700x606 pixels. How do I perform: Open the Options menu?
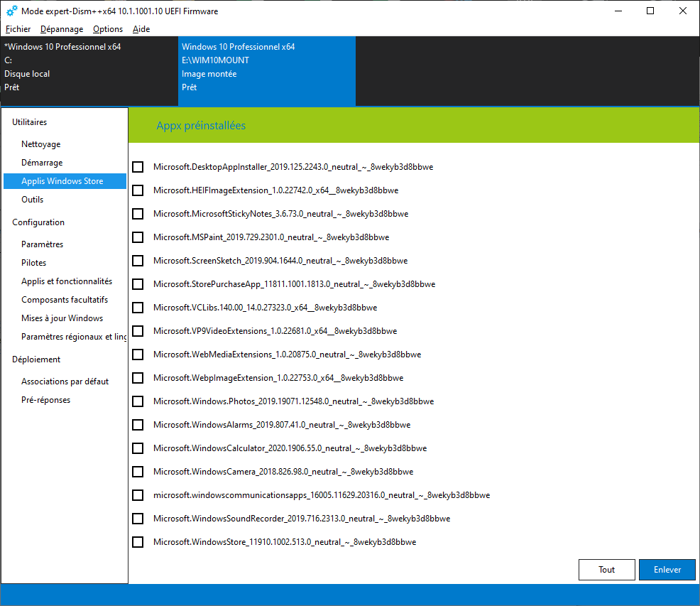click(x=108, y=29)
